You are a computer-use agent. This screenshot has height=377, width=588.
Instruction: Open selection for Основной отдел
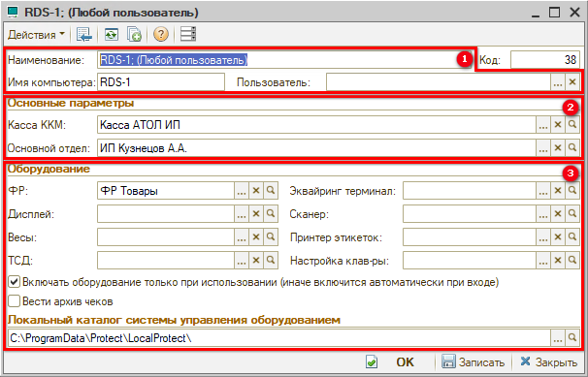tap(543, 148)
